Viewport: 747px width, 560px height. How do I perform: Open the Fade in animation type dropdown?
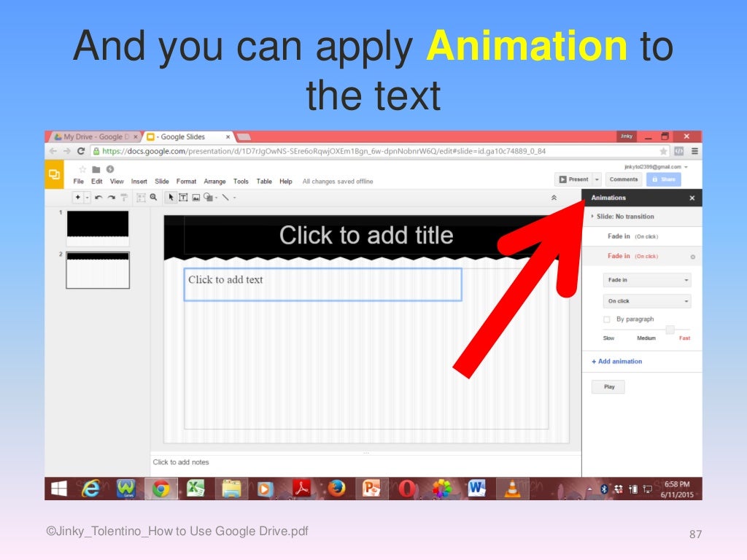coord(647,280)
